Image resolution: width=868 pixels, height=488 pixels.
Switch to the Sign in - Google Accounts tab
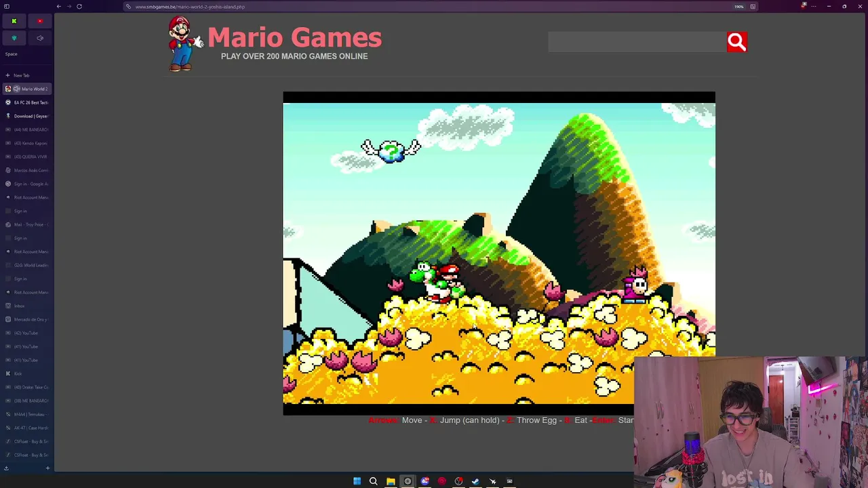[x=27, y=184]
